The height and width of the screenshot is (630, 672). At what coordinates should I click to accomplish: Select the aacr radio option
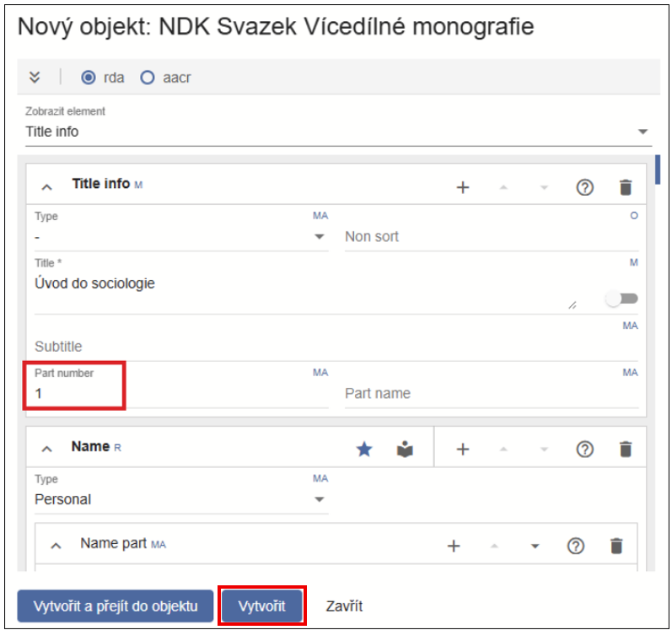pyautogui.click(x=148, y=78)
